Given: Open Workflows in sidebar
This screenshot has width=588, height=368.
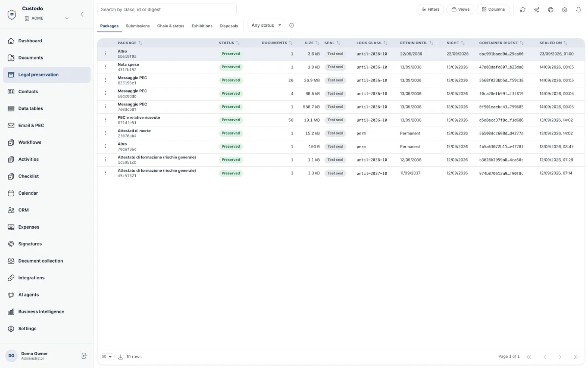Looking at the screenshot, I should click(47, 142).
